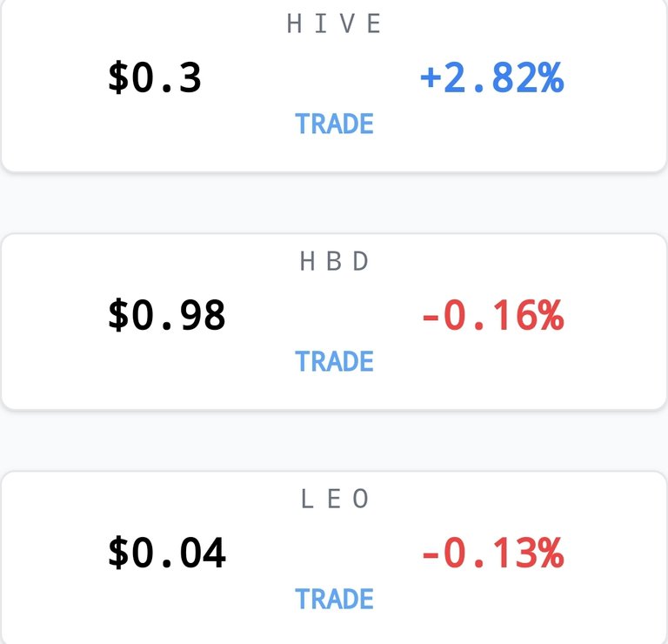Click the LEO -0.13% change value
Screen dimensions: 668x644
coord(493,553)
